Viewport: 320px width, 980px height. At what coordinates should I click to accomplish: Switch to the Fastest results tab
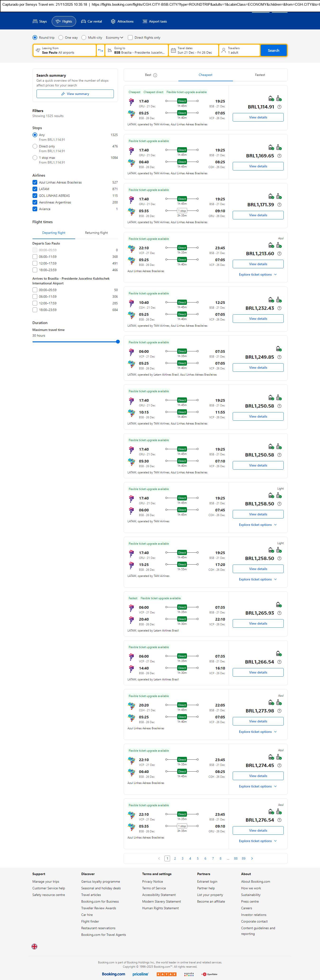pos(260,75)
